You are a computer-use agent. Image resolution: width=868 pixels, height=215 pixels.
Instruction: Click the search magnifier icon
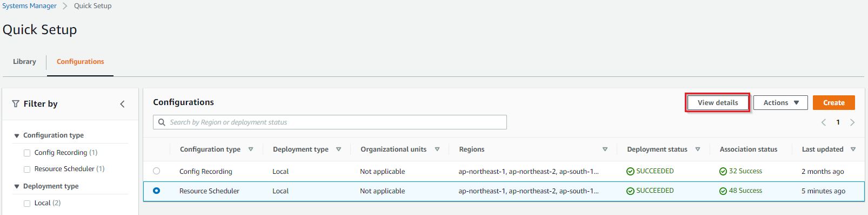click(x=162, y=122)
